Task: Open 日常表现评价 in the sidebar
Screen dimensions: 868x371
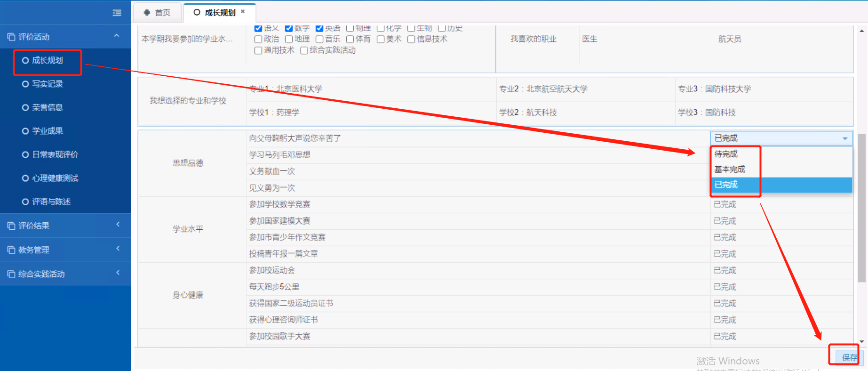Action: pyautogui.click(x=55, y=154)
